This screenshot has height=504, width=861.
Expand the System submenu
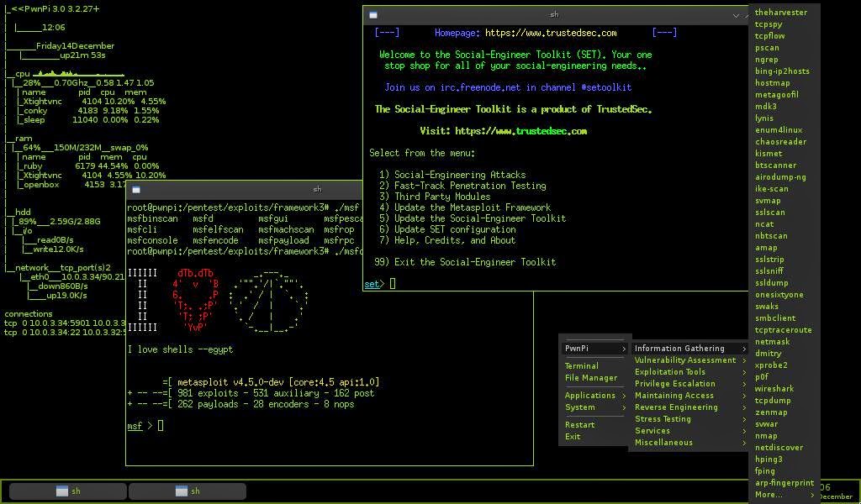594,407
